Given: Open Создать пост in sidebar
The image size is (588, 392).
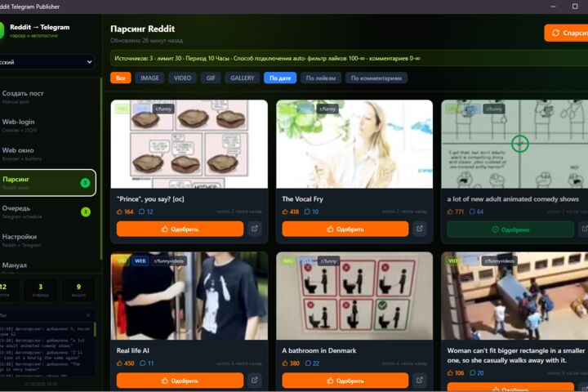Looking at the screenshot, I should 48,97.
